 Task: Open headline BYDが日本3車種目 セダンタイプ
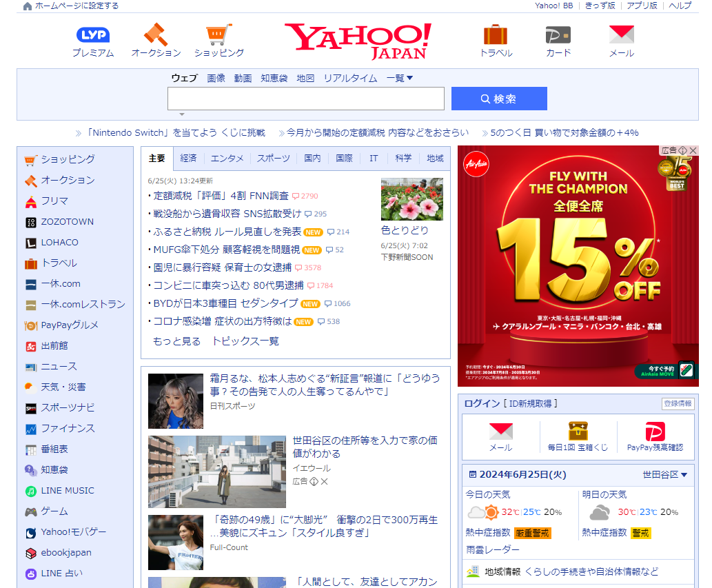[225, 303]
